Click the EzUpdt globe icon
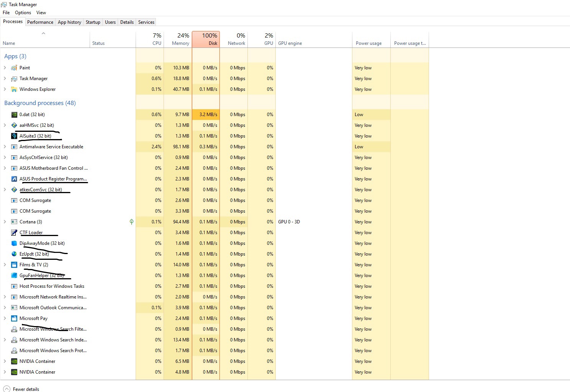The width and height of the screenshot is (570, 392). tap(14, 254)
